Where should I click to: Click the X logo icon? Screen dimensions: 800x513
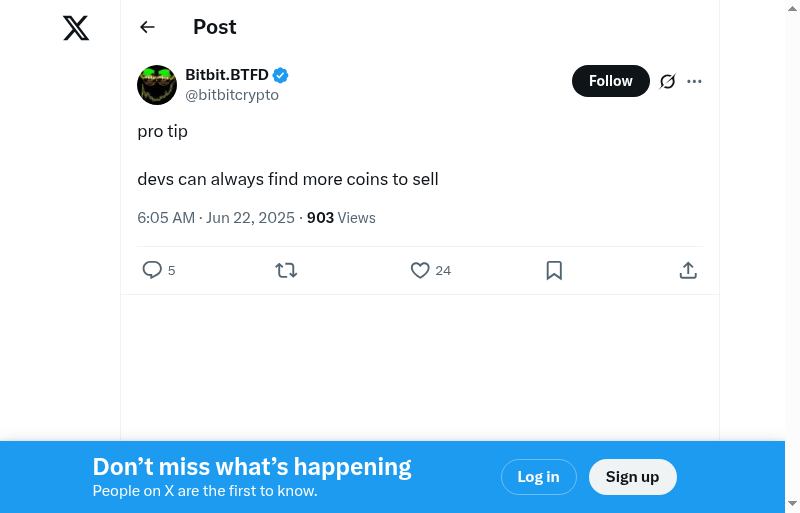76,28
